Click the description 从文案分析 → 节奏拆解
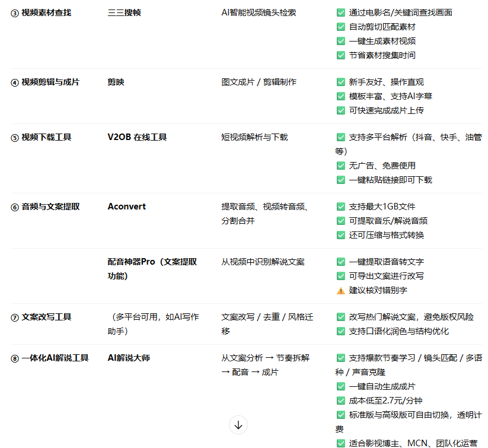 [266, 358]
